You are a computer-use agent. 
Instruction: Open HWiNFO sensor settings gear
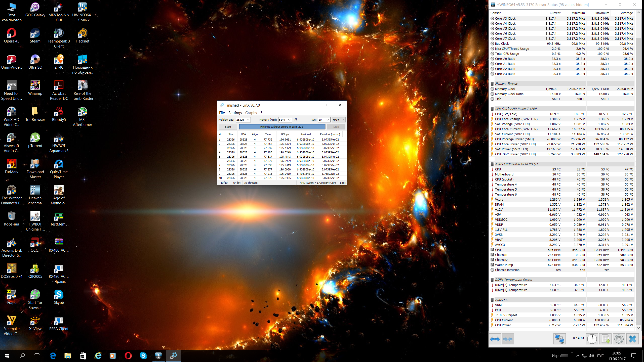point(619,339)
